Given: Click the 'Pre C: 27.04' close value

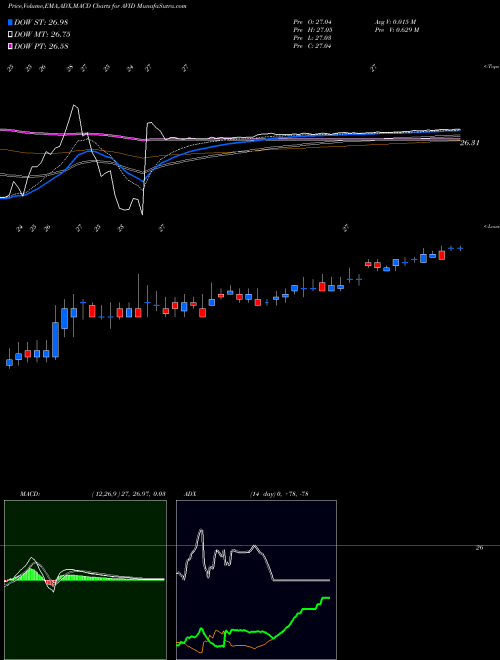Looking at the screenshot, I should pyautogui.click(x=313, y=46).
